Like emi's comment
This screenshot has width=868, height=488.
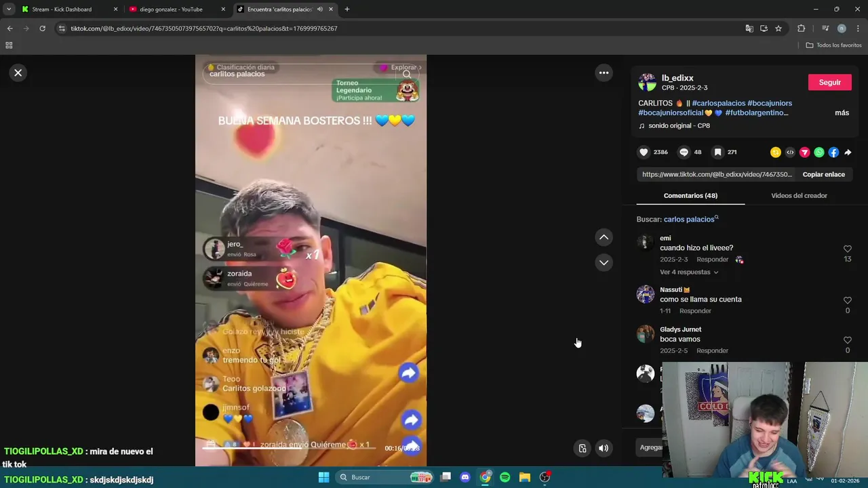click(x=847, y=249)
